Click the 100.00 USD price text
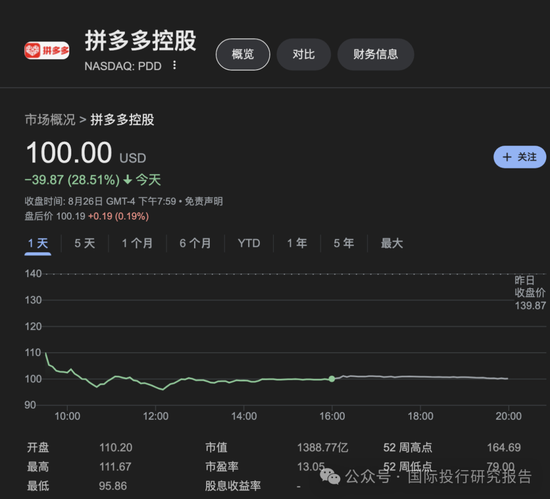Image resolution: width=550 pixels, height=499 pixels. pyautogui.click(x=86, y=153)
